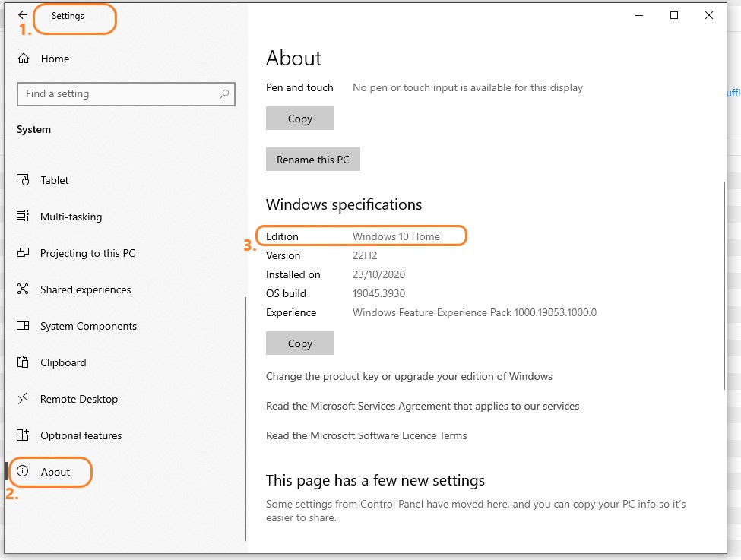Open Microsoft Software Licence Terms link
The image size is (741, 560).
[x=366, y=435]
